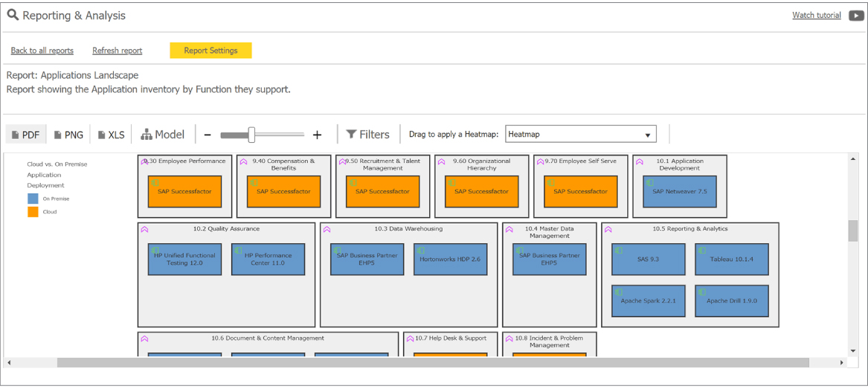Viewport: 868px width, 389px height.
Task: Select SAP Successfactor under Compensation & Benefits
Action: click(284, 191)
